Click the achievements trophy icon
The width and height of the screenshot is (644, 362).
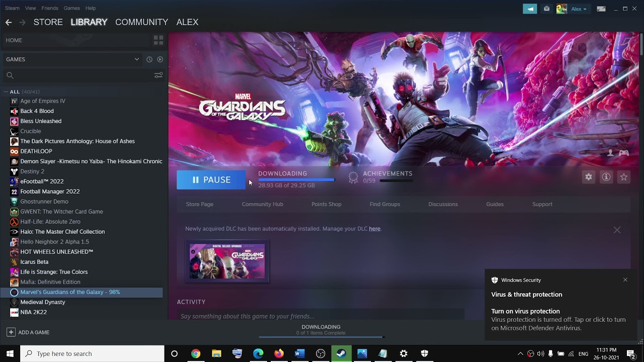point(353,177)
